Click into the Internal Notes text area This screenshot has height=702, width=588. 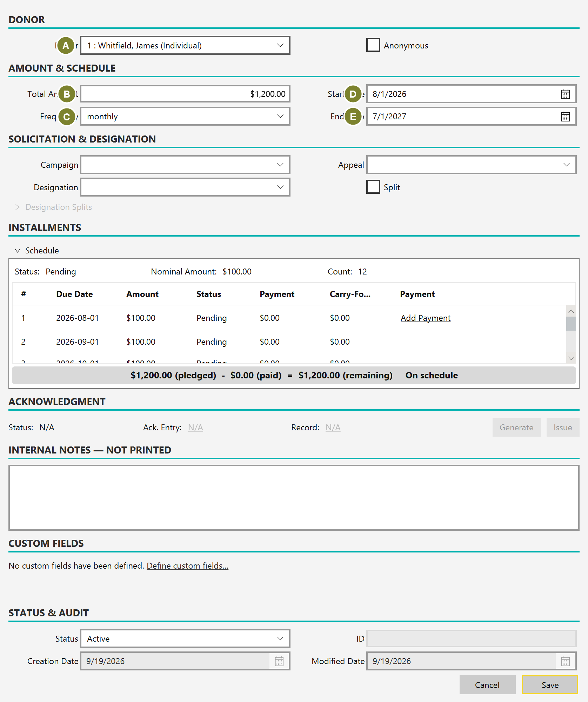294,498
